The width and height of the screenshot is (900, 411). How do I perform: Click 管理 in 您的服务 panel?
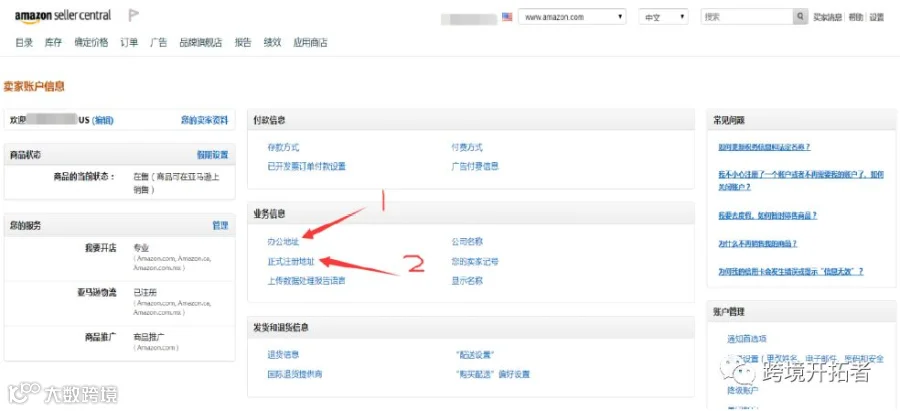(x=220, y=226)
